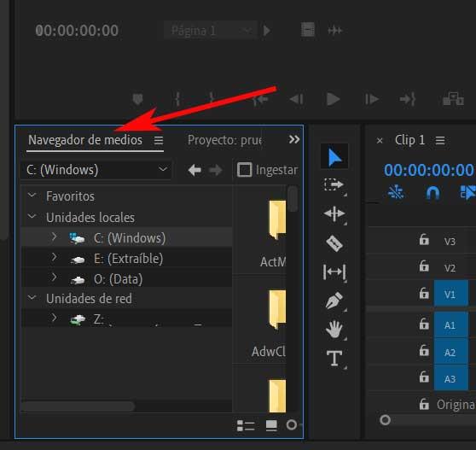Add a marker in the source monitor

coord(137,99)
